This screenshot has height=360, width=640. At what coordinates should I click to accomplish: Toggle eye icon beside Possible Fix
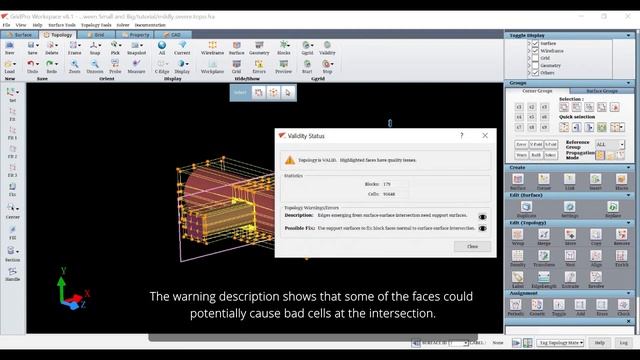482,228
